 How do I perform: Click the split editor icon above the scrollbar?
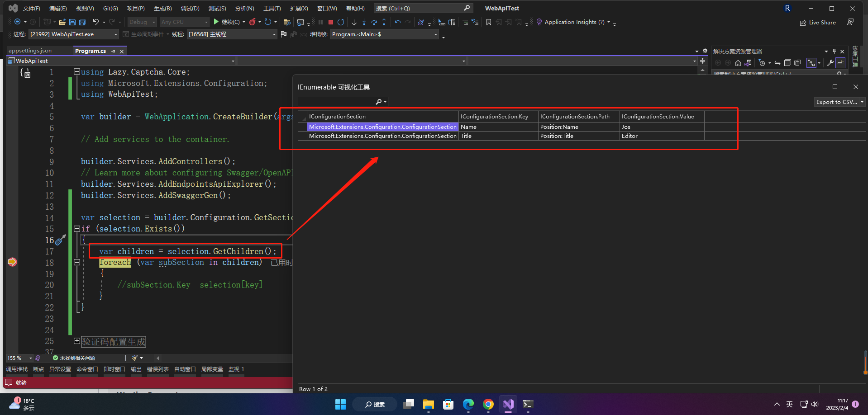pyautogui.click(x=702, y=61)
